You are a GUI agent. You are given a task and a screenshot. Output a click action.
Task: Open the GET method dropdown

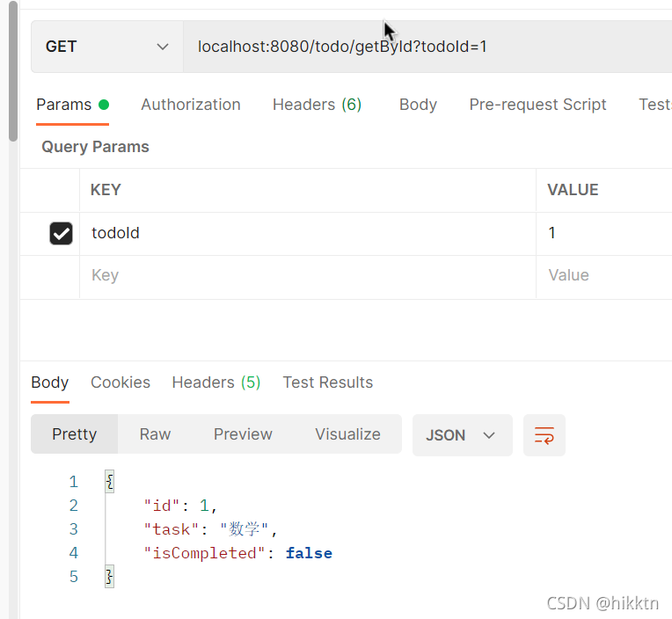pos(107,47)
